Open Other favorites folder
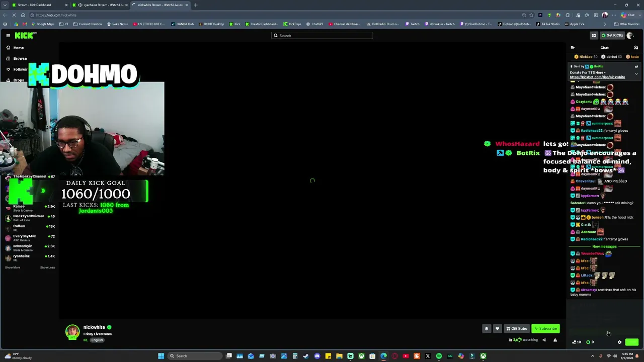This screenshot has width=644, height=362. [626, 24]
